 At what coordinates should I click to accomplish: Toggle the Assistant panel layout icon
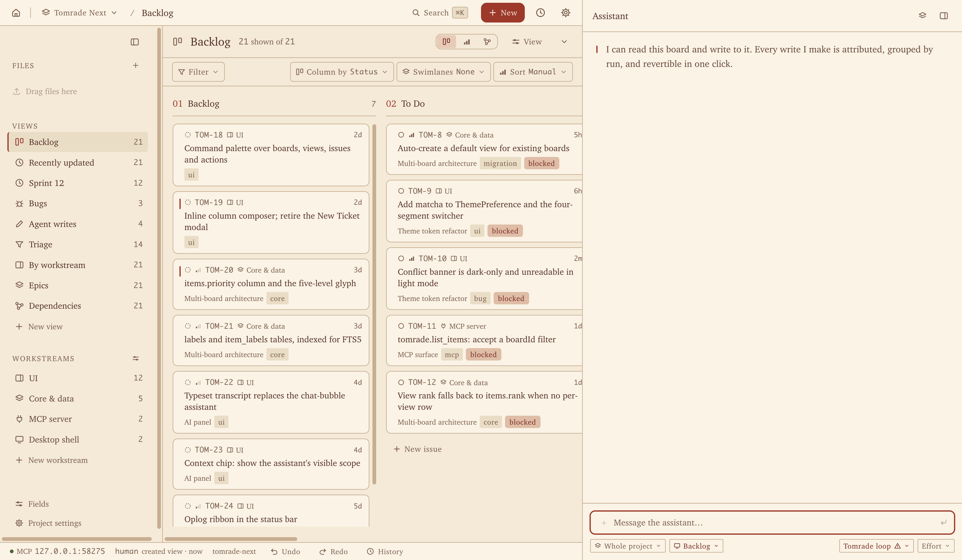click(x=944, y=16)
